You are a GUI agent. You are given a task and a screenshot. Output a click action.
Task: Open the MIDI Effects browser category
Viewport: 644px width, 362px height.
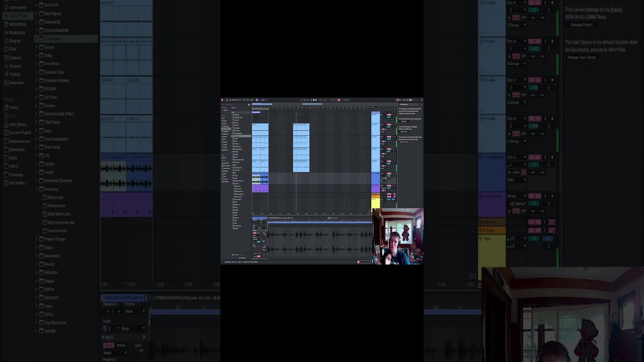[226, 131]
